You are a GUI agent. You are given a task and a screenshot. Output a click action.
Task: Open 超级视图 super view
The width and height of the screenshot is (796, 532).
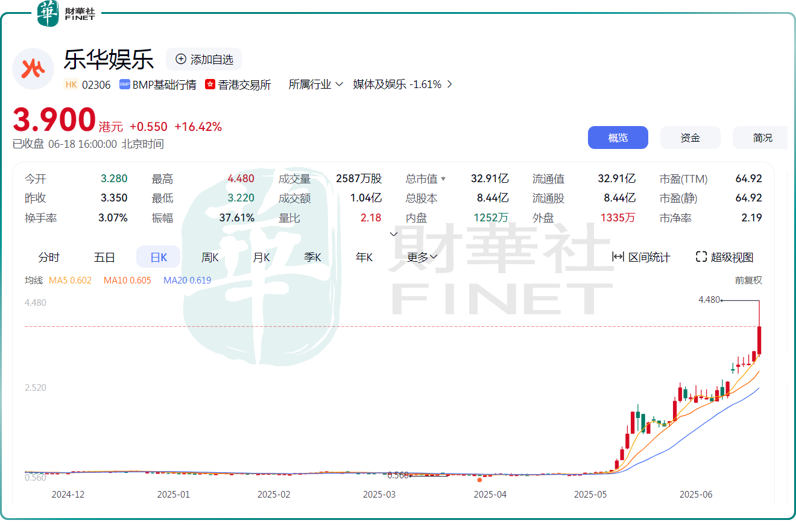coord(725,257)
